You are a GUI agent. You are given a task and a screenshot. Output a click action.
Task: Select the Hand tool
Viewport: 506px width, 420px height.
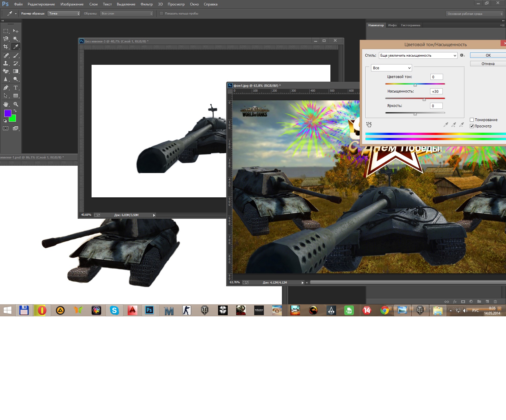click(6, 104)
